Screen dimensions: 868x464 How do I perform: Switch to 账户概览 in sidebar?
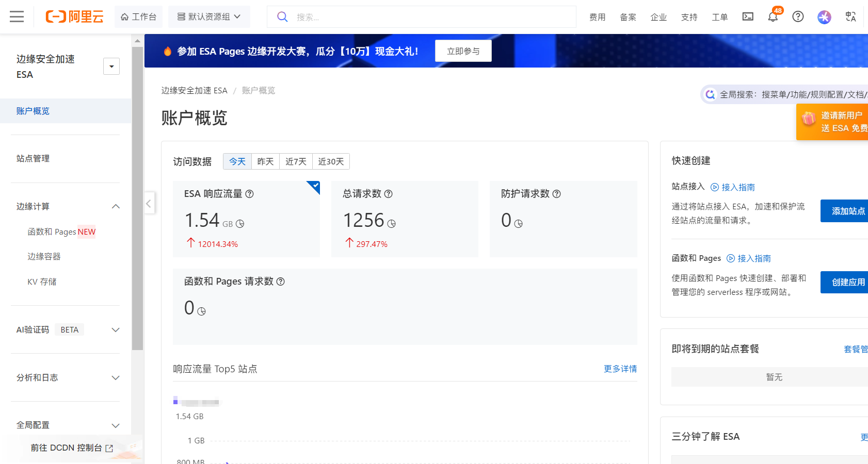coord(33,111)
